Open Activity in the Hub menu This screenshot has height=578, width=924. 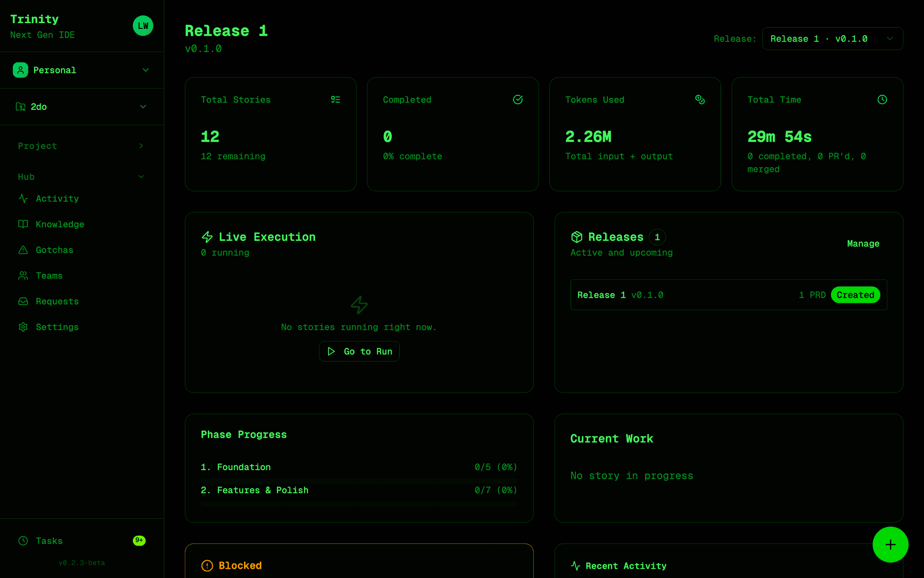point(82,198)
